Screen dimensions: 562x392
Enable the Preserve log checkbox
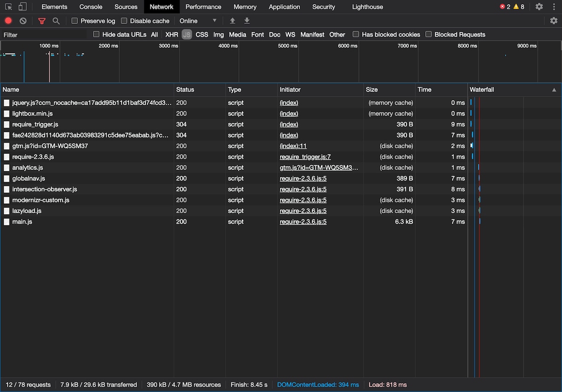coord(75,21)
